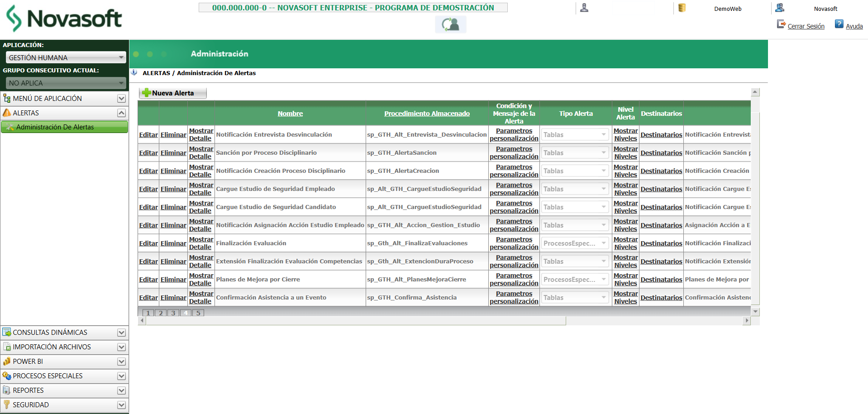Image resolution: width=868 pixels, height=414 pixels.
Task: Click the sp_GTH_AlertaSancion procedure cell
Action: point(427,152)
